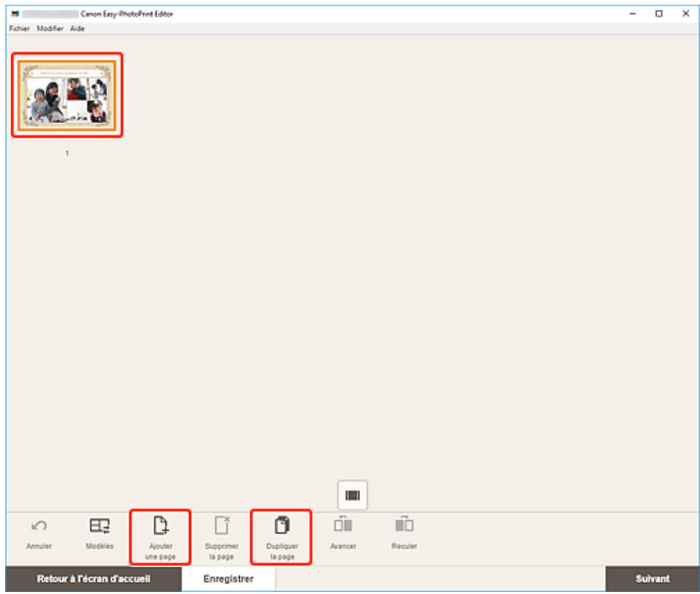Duplicate page via Dupliquer la page

(x=282, y=537)
